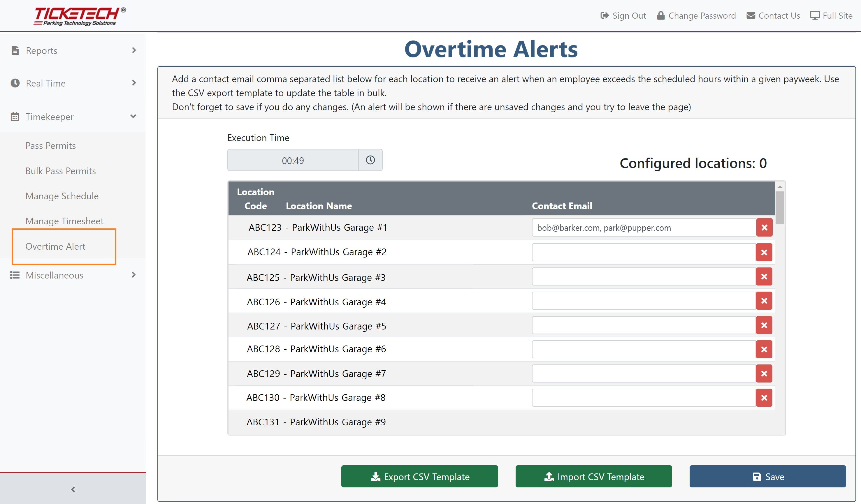Collapse the sidebar with bottom left arrow

[x=73, y=489]
